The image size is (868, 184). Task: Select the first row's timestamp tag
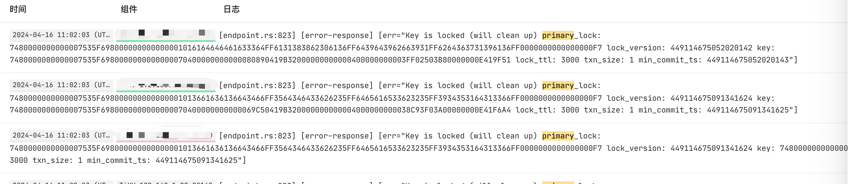point(61,35)
